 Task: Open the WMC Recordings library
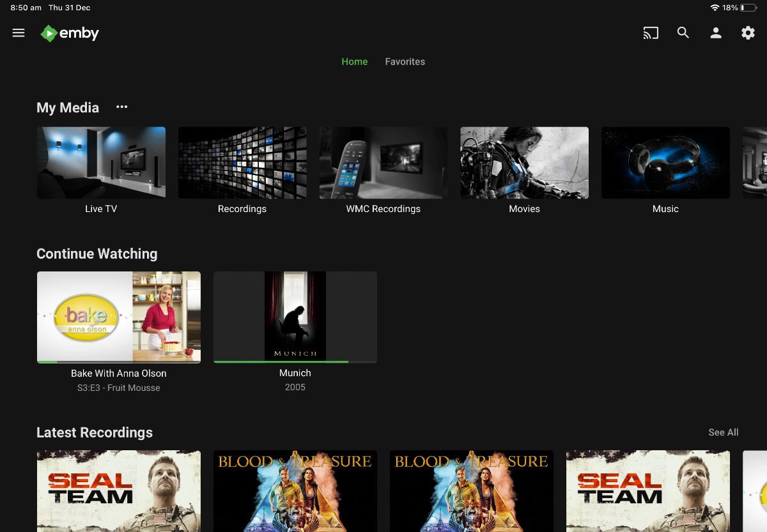coord(383,163)
